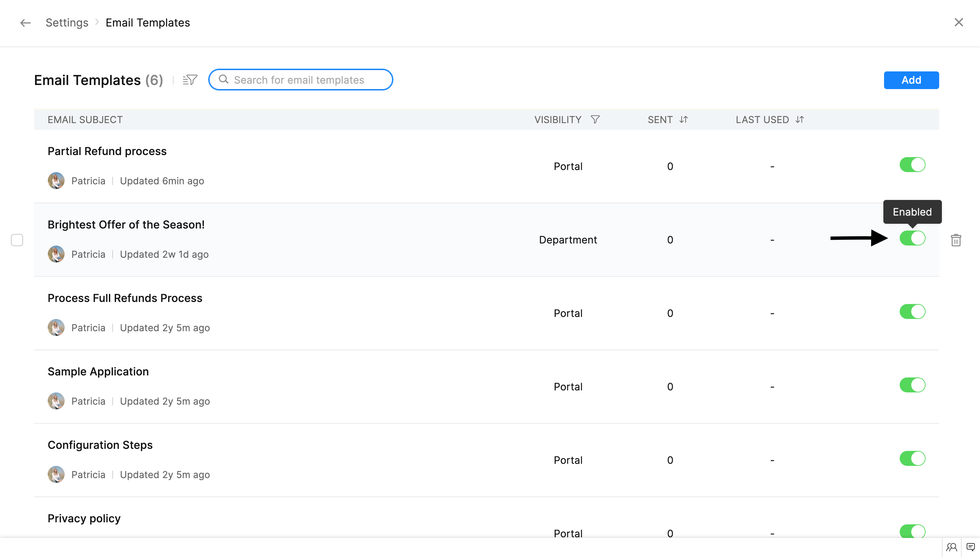980x557 pixels.
Task: Click the chat icon in the bottom bar
Action: [970, 547]
